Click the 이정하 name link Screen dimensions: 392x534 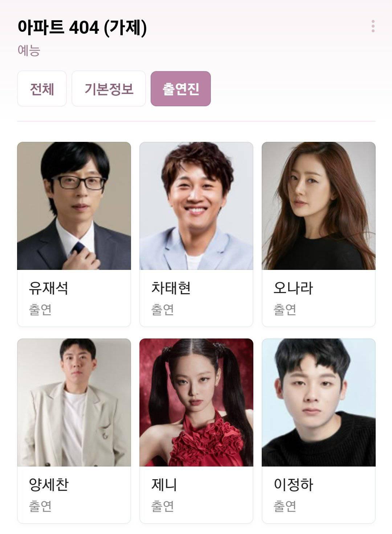[x=293, y=485]
